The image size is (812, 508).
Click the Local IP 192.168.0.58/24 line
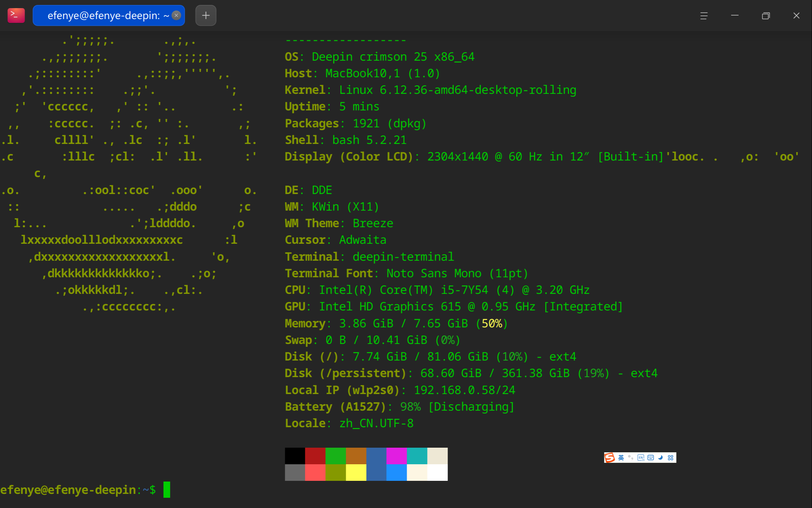pyautogui.click(x=400, y=390)
